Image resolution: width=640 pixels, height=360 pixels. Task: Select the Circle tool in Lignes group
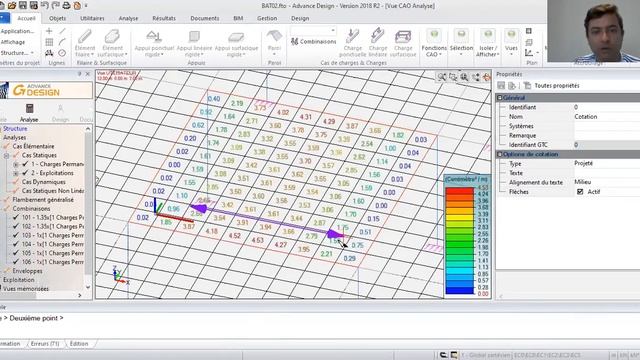(x=62, y=53)
